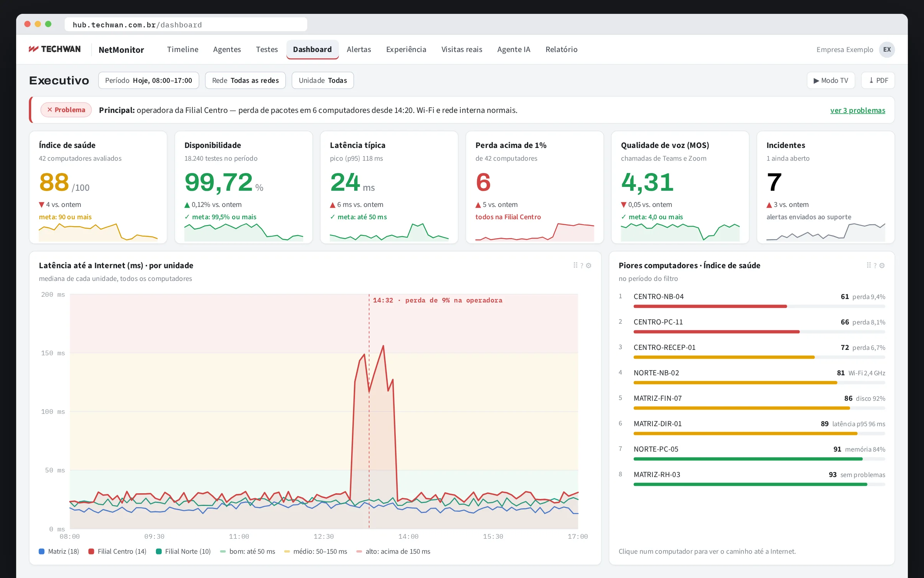Toggle Filial Centro (14) legend series
The height and width of the screenshot is (578, 924).
(117, 551)
